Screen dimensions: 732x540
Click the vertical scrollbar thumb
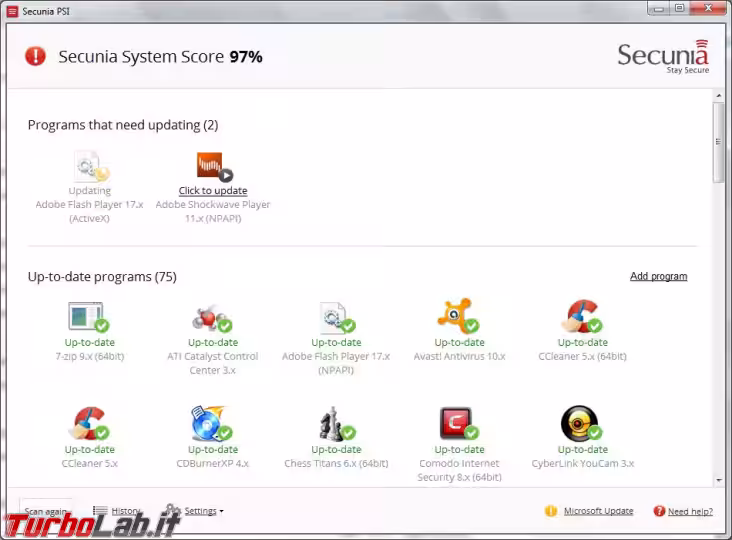pos(718,142)
